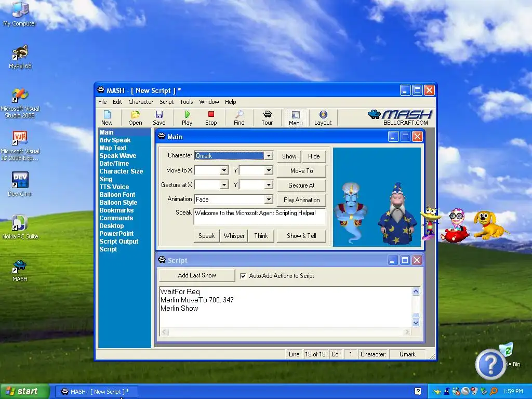Click the Start button
This screenshot has width=532, height=399.
(24, 391)
